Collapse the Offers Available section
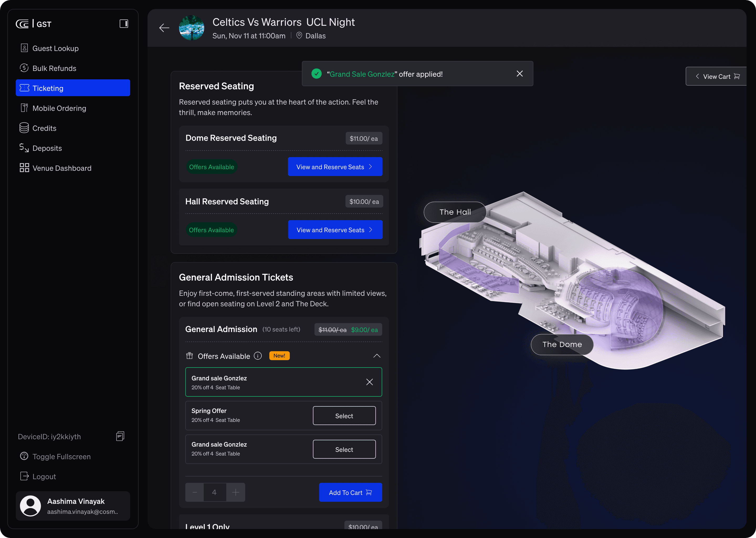This screenshot has width=756, height=538. point(377,356)
